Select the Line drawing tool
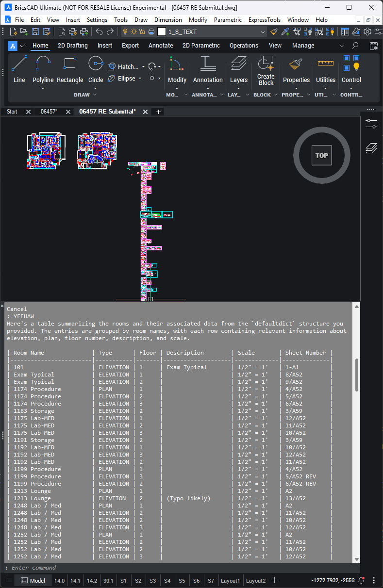 (19, 69)
